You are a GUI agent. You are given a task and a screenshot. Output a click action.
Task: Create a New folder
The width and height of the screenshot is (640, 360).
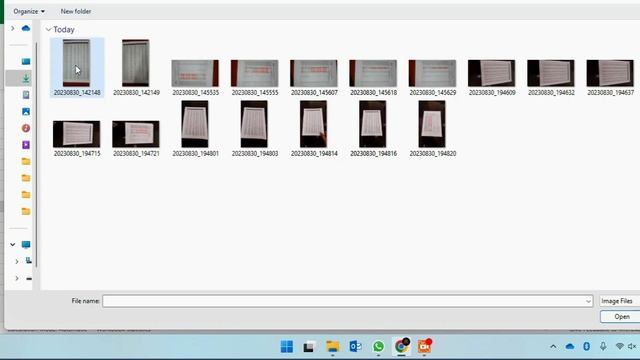click(76, 11)
